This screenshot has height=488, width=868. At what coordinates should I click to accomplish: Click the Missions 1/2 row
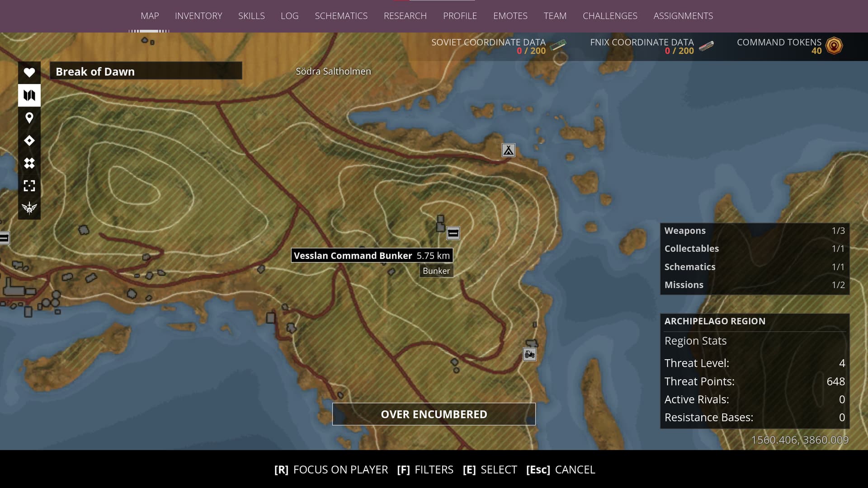pyautogui.click(x=755, y=285)
